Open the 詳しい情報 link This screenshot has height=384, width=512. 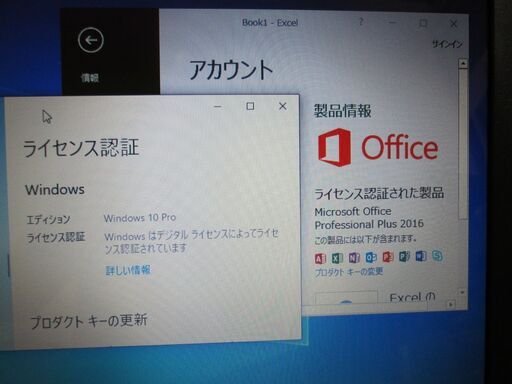click(128, 270)
